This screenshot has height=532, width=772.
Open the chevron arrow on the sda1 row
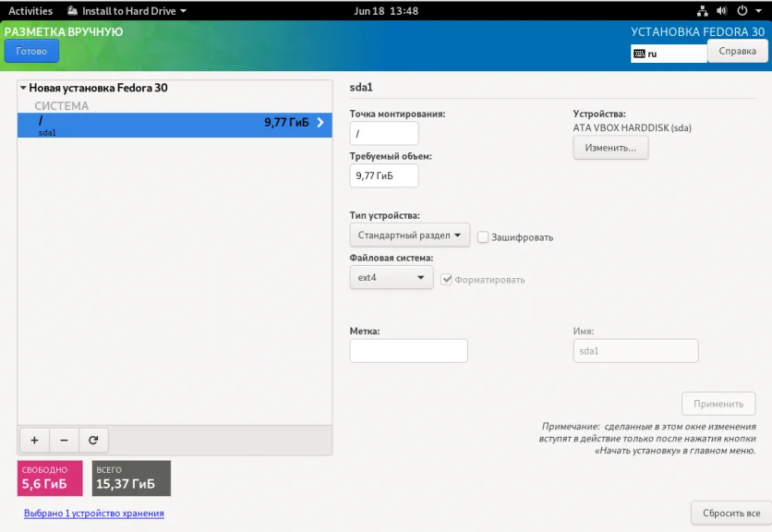point(320,122)
